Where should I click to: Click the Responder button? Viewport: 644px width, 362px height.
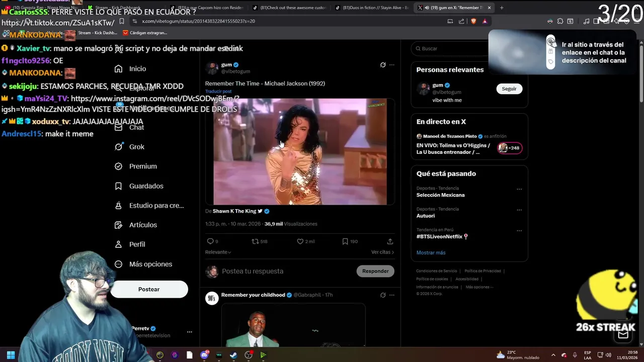(375, 271)
